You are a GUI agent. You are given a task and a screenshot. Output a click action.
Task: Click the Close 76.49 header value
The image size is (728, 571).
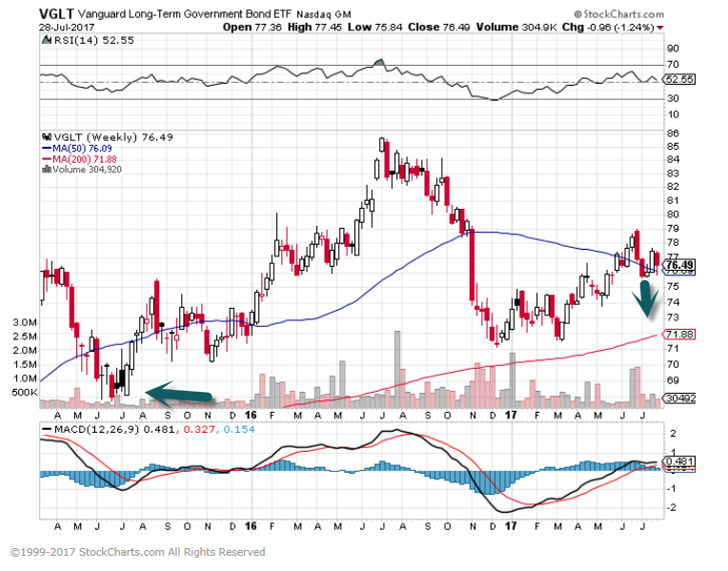pos(439,28)
